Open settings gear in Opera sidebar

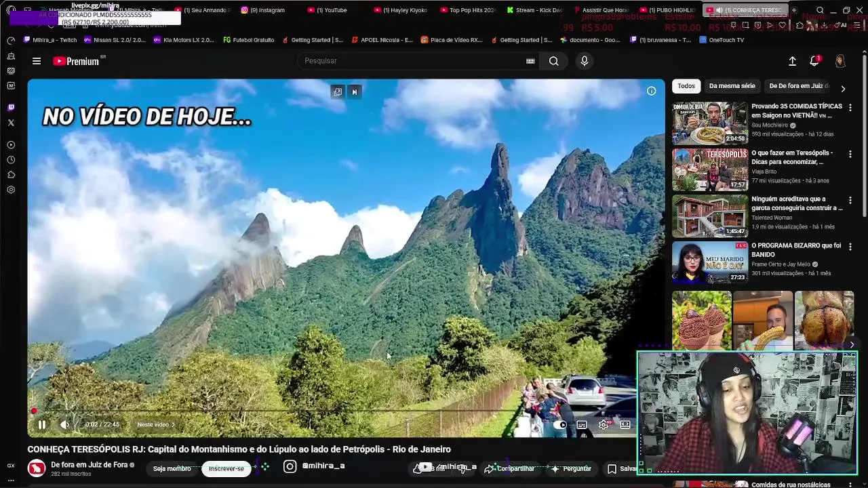(x=11, y=190)
